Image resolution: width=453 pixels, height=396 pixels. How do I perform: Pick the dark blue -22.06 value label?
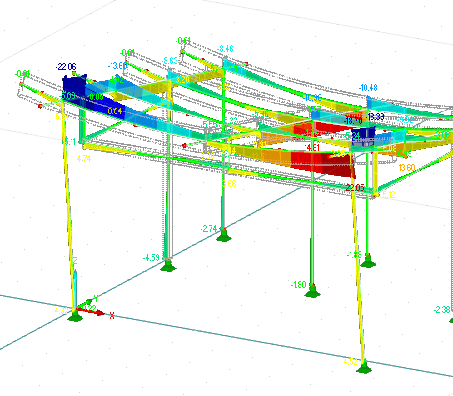pos(66,67)
